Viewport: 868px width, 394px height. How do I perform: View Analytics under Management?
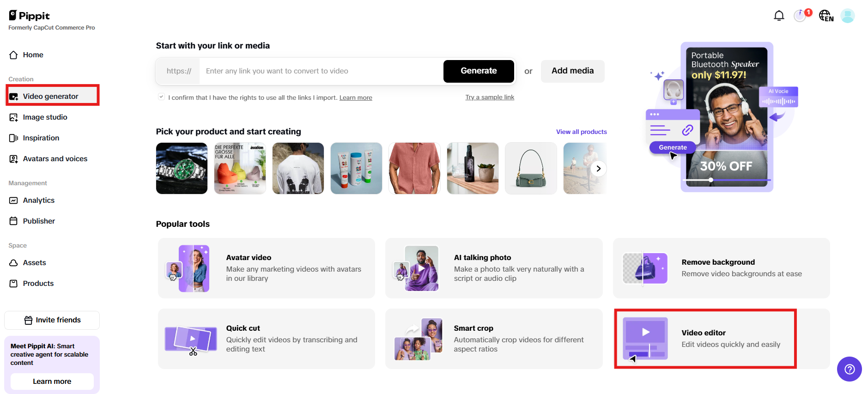[x=38, y=200]
